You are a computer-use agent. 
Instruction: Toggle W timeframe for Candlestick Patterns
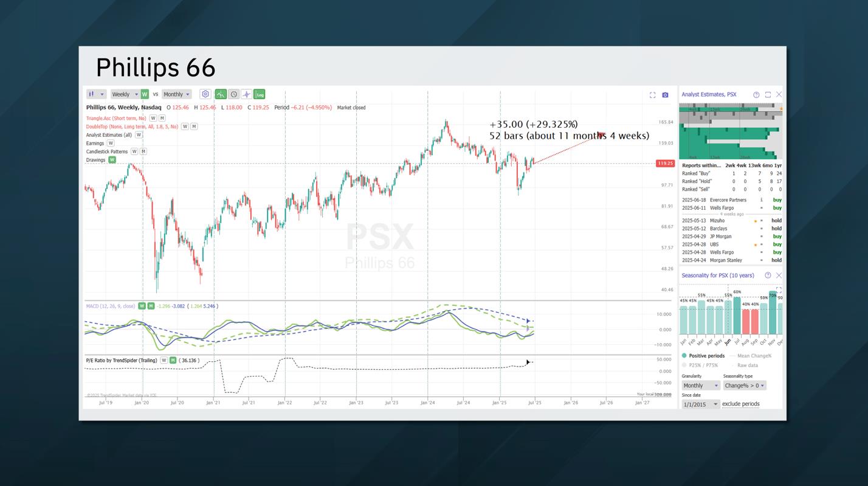134,151
